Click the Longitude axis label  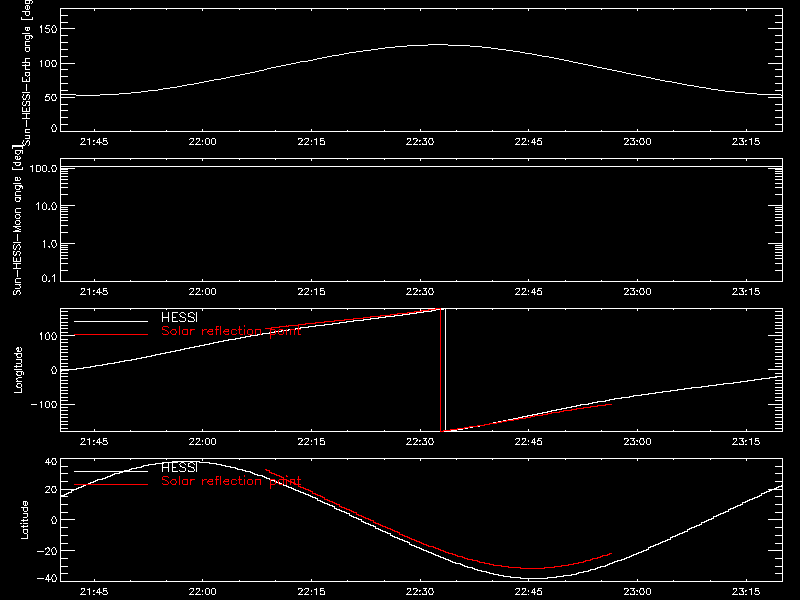tap(18, 370)
